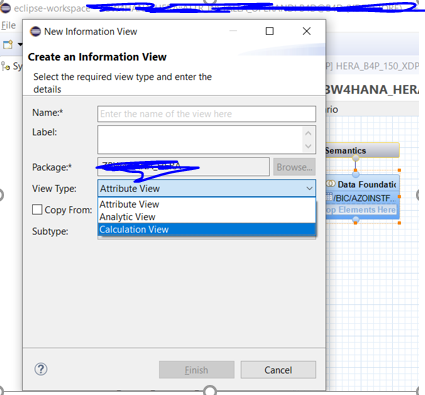
Task: Maximize the New Information View dialog
Action: (270, 31)
